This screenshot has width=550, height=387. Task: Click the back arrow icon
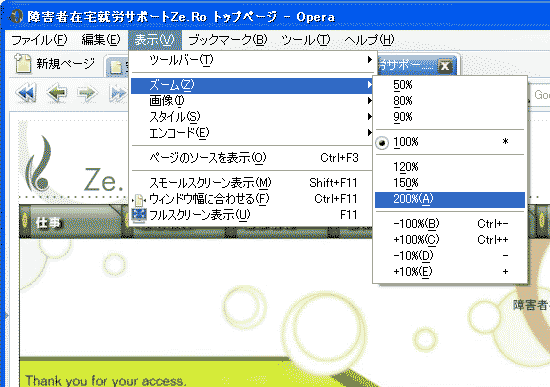(57, 93)
